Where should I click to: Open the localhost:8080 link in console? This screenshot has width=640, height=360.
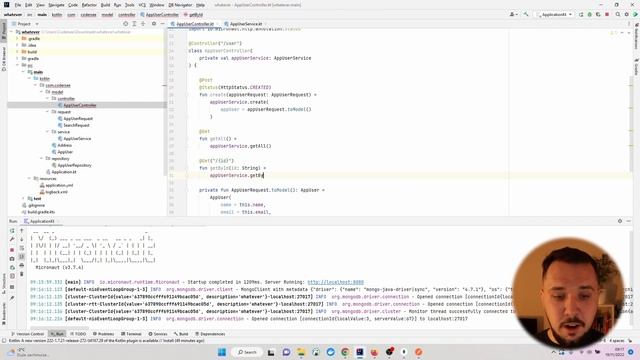(x=335, y=282)
